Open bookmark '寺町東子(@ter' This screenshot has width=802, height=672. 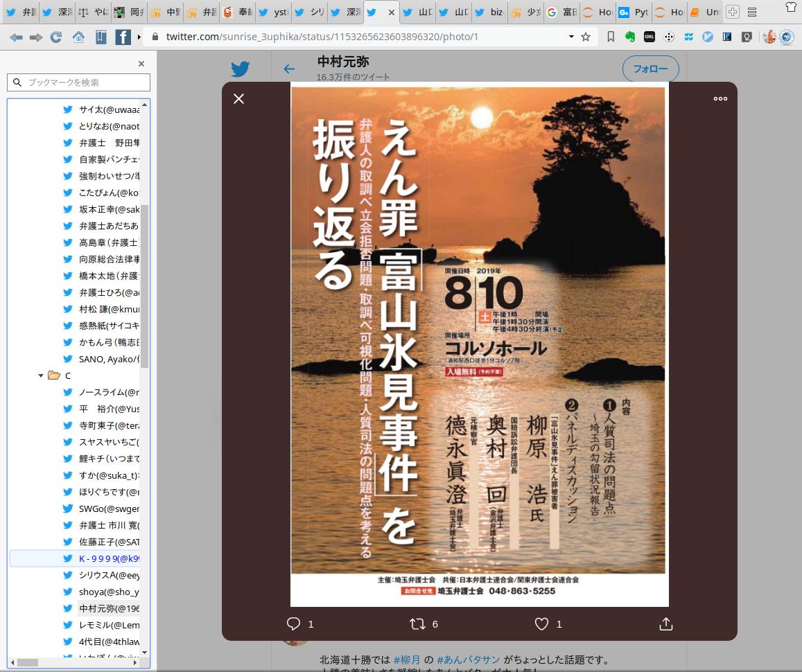coord(101,425)
